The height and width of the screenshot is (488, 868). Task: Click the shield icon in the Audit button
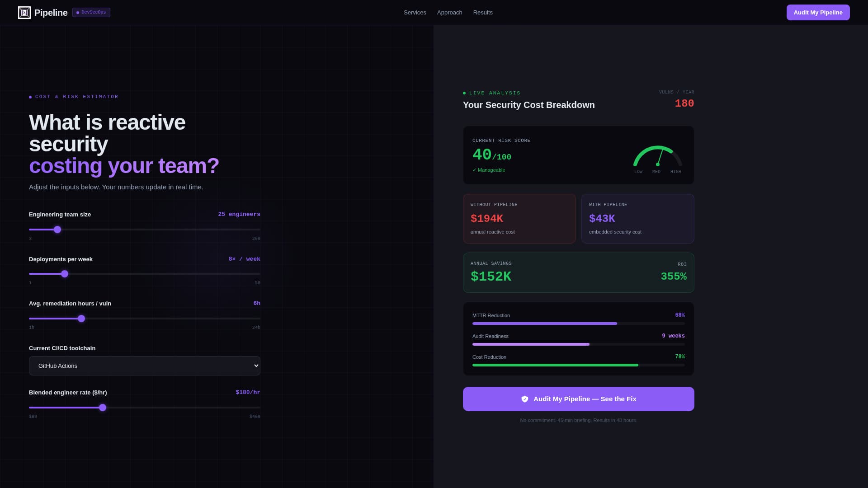pos(525,399)
